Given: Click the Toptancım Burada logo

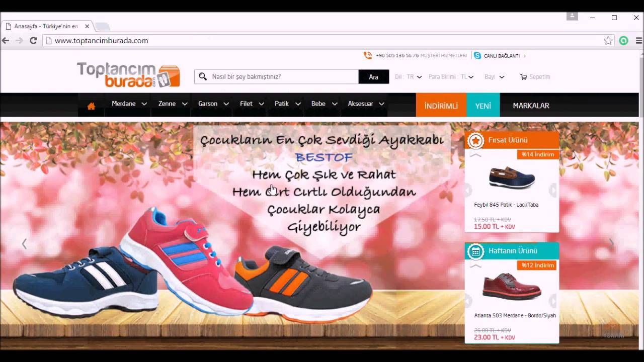Looking at the screenshot, I should point(128,74).
